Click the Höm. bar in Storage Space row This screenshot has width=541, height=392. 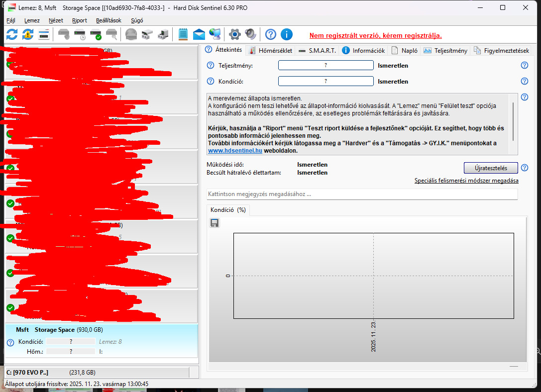(71, 351)
